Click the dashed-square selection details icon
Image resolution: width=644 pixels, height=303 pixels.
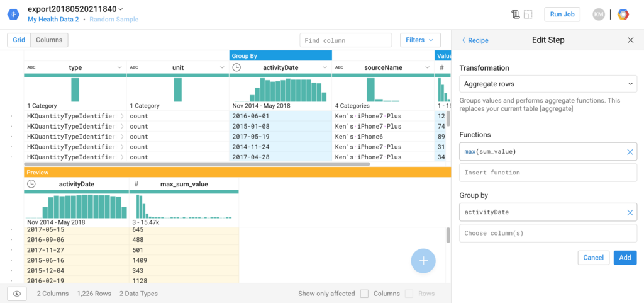(x=528, y=14)
